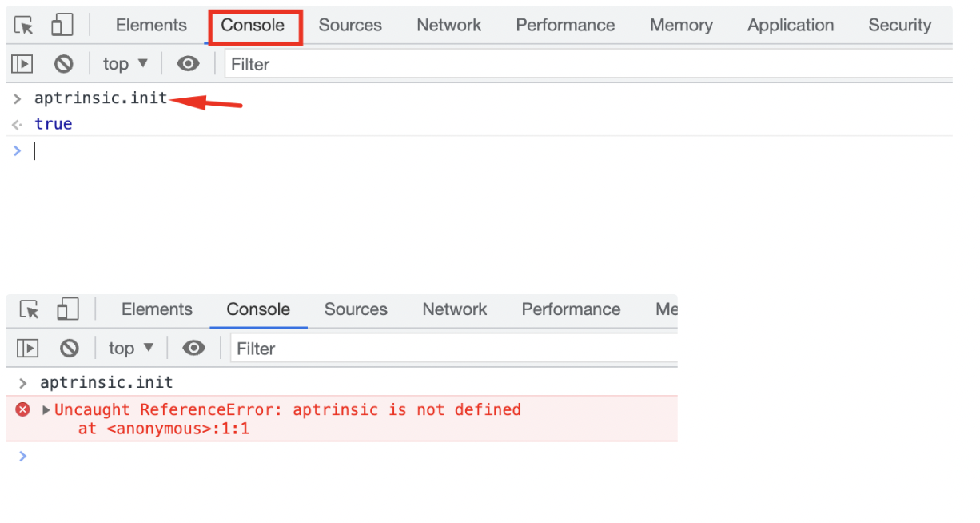
Task: Select inspect element icon in bottom DevTools
Action: (30, 309)
